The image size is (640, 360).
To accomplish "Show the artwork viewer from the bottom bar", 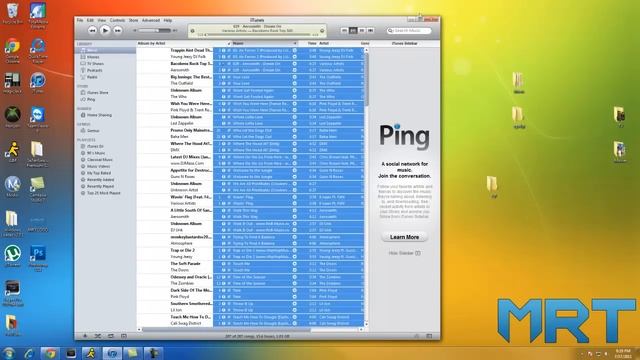I will (124, 336).
